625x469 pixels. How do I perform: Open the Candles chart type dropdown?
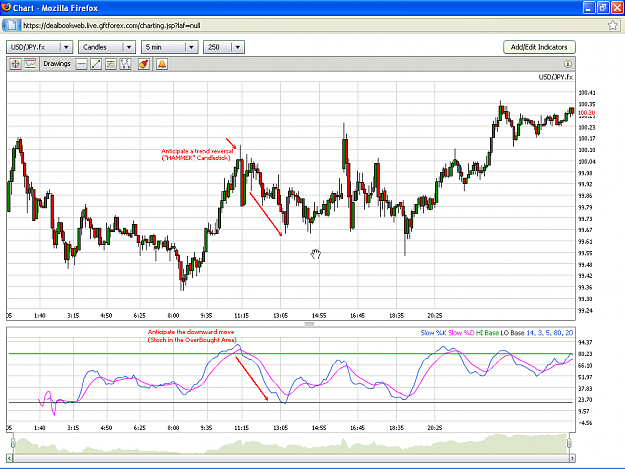pos(107,47)
